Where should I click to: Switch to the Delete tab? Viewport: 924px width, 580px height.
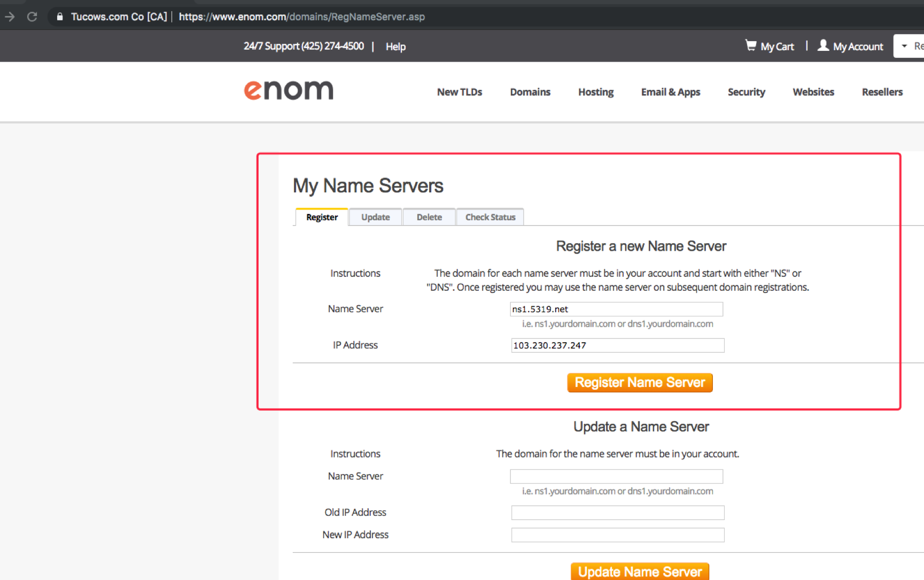(x=429, y=217)
